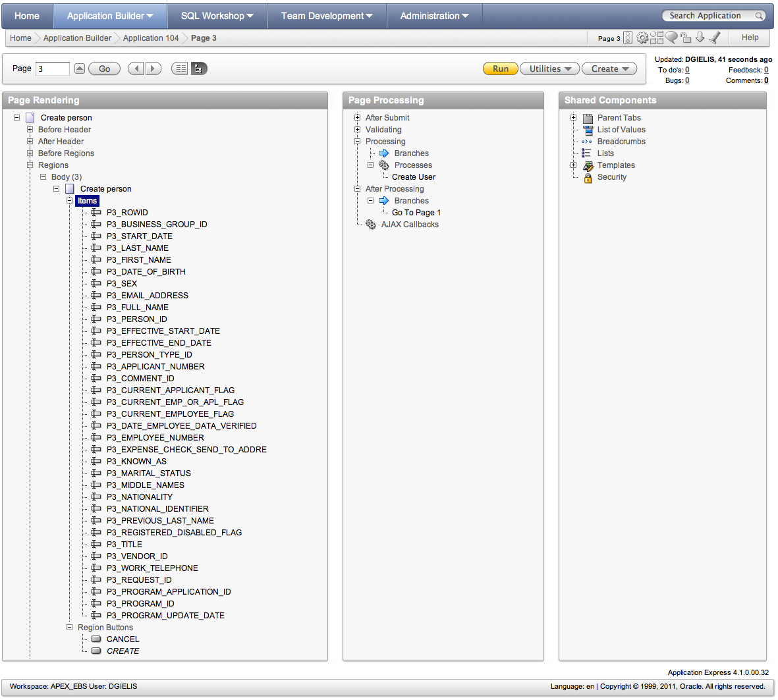Click the yellow Run button

(x=499, y=68)
